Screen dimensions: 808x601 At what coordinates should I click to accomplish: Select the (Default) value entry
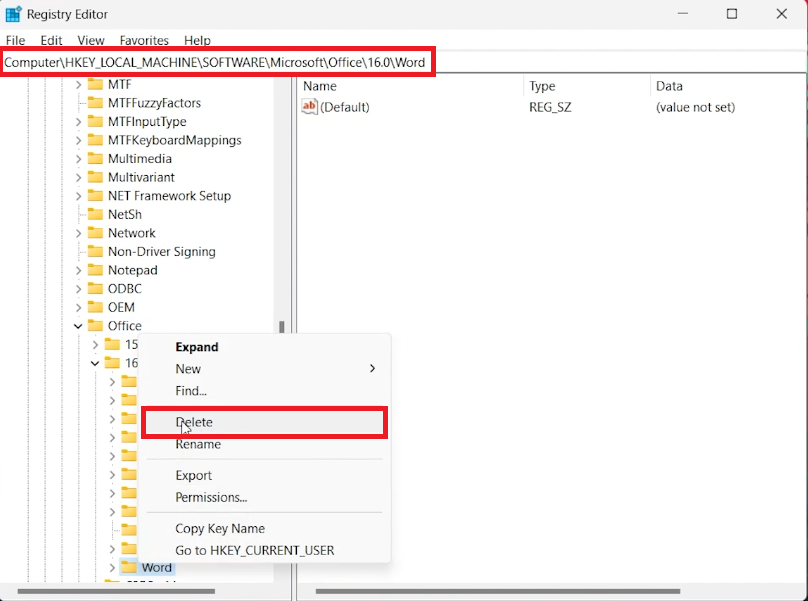pyautogui.click(x=345, y=107)
